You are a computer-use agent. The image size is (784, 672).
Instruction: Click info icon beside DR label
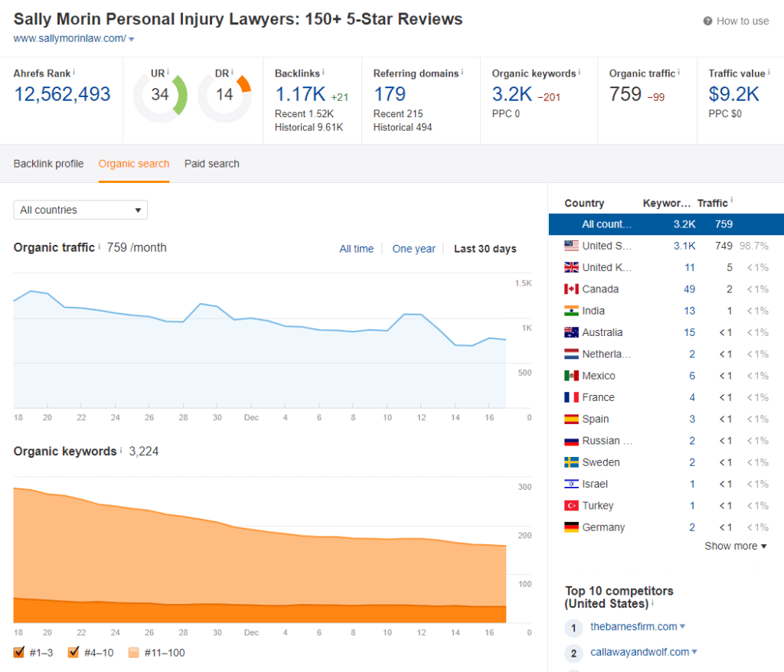232,72
